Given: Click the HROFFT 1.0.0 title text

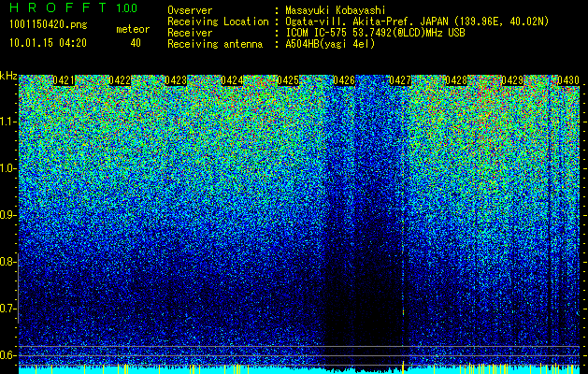Looking at the screenshot, I should 73,7.
